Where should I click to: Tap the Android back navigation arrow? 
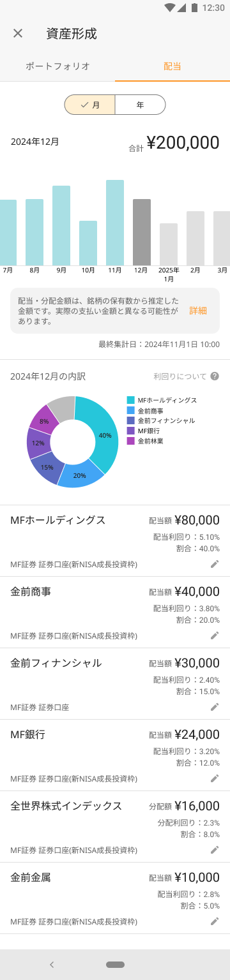point(52,964)
